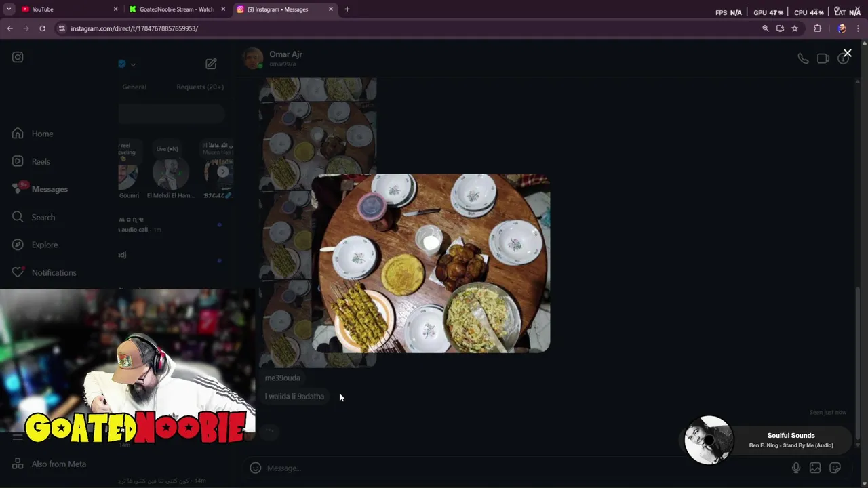Click the Omar Ajr chat name

pyautogui.click(x=285, y=54)
